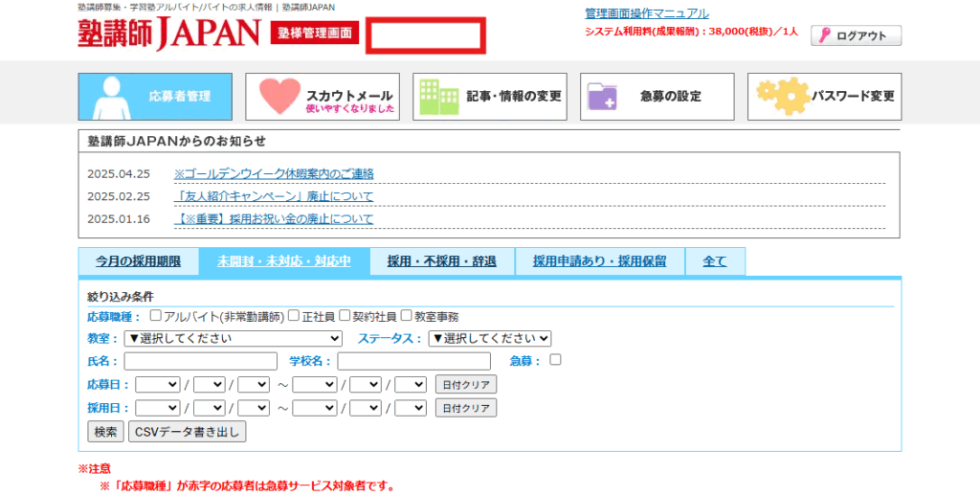
Task: Open the 教室 dropdown
Action: click(234, 338)
